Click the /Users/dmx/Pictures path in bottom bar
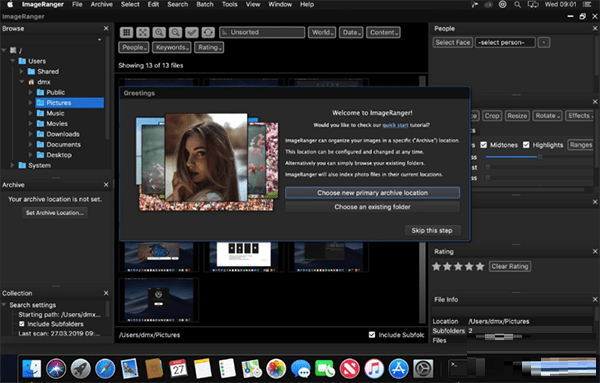Screen dimensions: 600x383 click(x=149, y=335)
